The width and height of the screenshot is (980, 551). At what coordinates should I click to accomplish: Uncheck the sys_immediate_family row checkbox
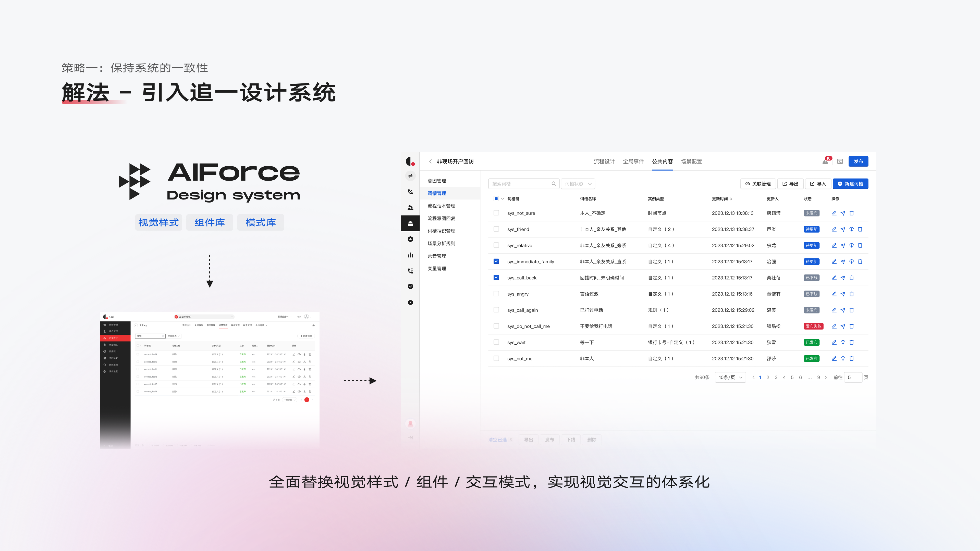496,261
